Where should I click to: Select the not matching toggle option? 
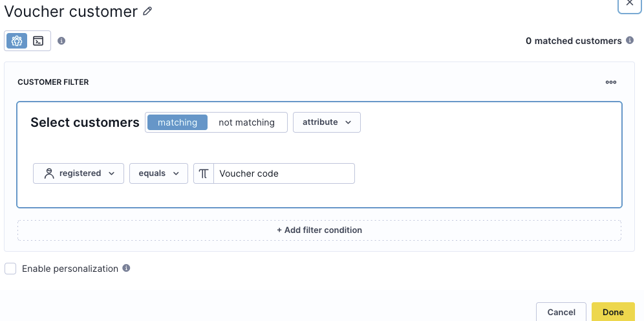pos(246,122)
